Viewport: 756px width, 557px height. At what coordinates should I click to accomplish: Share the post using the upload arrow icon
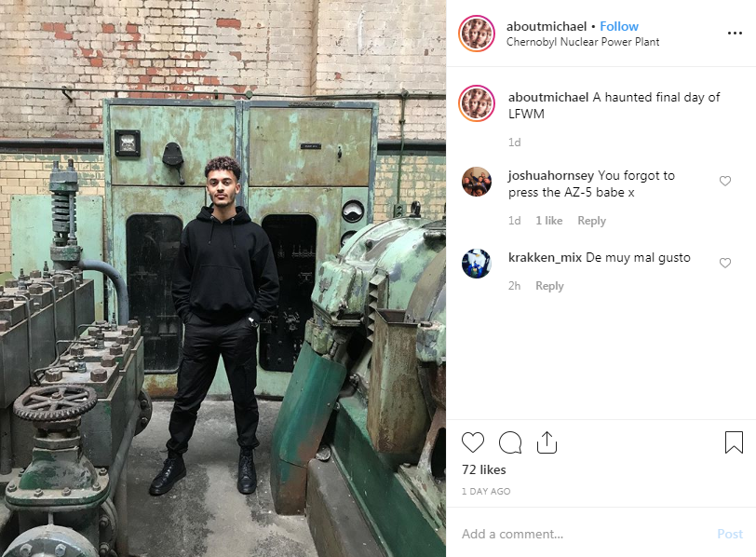(x=547, y=442)
